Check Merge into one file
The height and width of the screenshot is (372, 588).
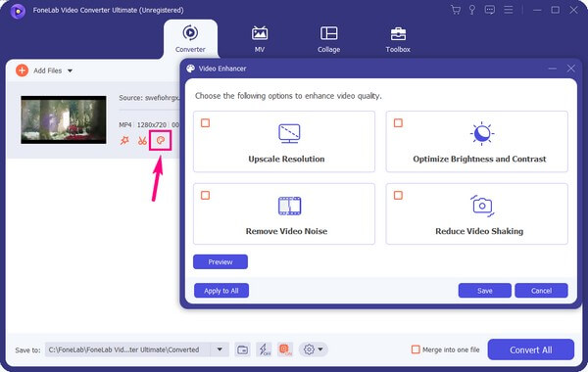click(416, 349)
